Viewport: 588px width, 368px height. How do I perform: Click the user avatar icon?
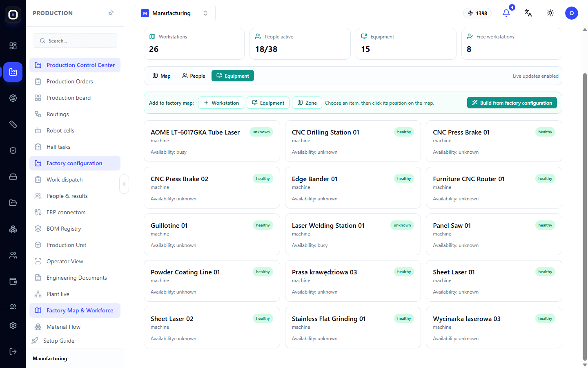(572, 13)
